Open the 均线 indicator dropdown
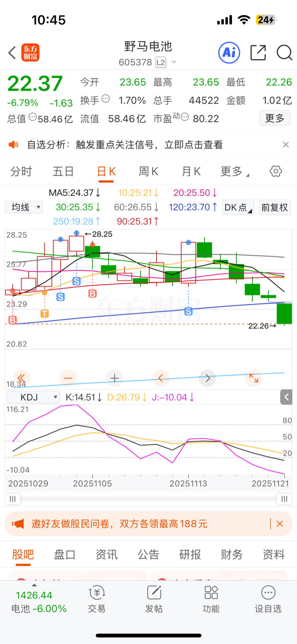The image size is (297, 644). [x=24, y=207]
